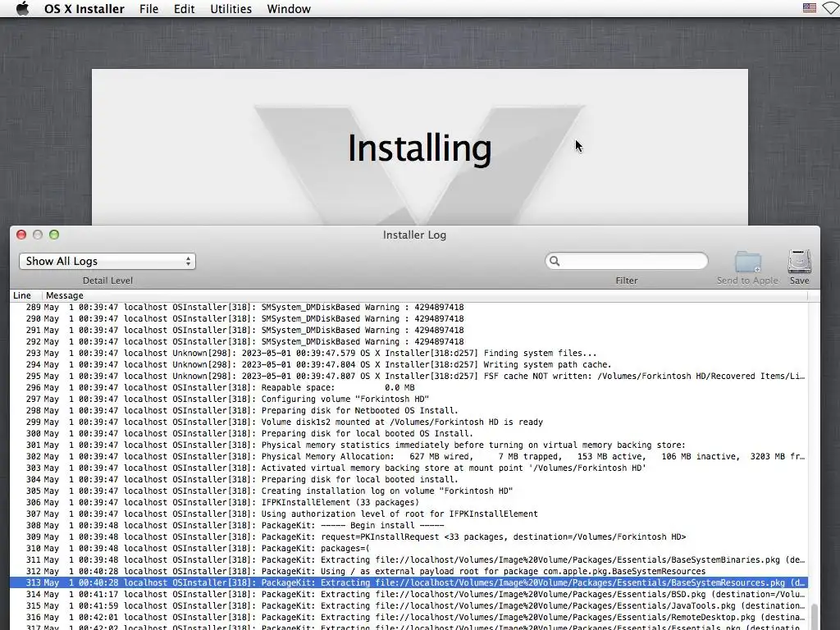
Task: Select line 306 IFPKInstallElement (33 packages)
Action: [x=409, y=503]
